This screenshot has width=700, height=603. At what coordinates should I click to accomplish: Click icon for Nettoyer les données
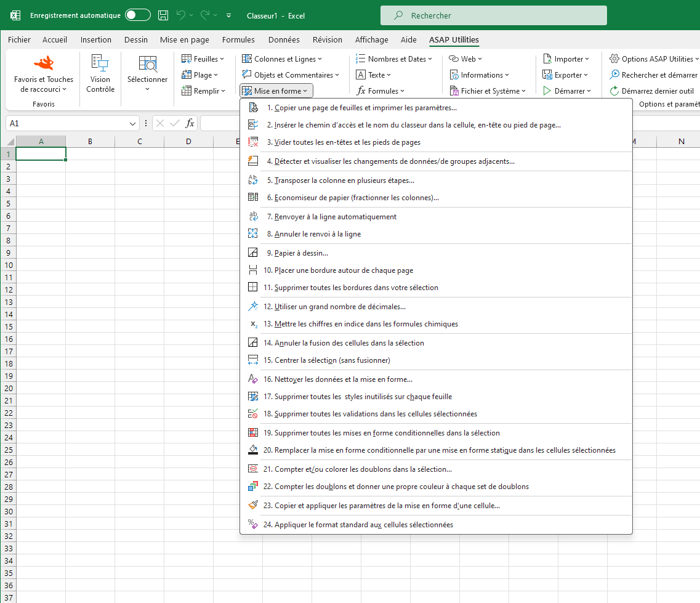coord(253,379)
